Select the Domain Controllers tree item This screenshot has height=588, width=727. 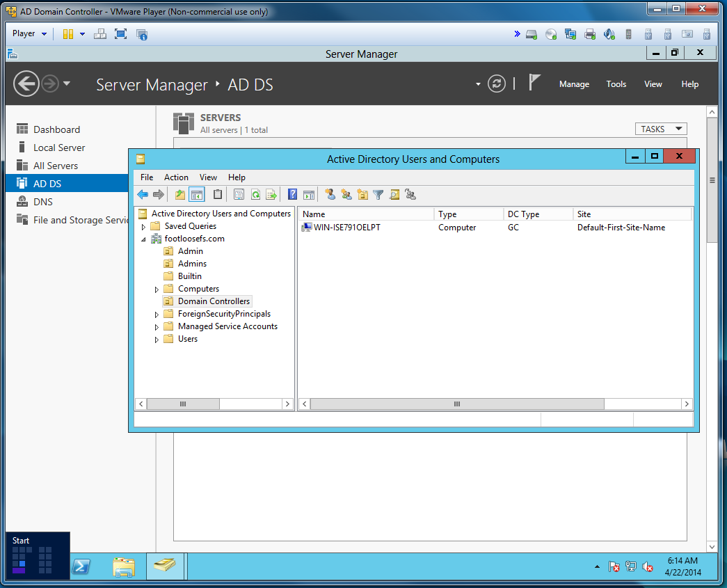point(214,301)
